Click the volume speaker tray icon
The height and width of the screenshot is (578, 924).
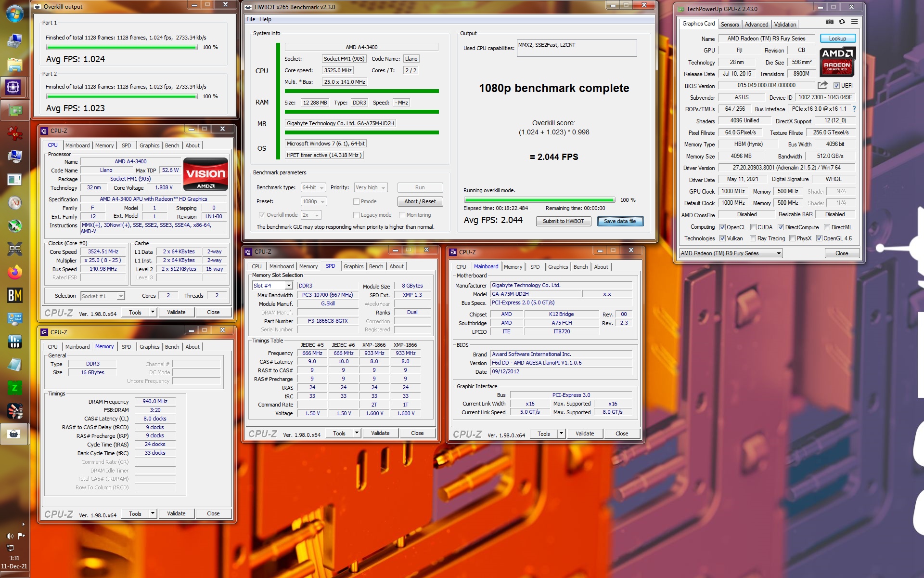[x=10, y=536]
